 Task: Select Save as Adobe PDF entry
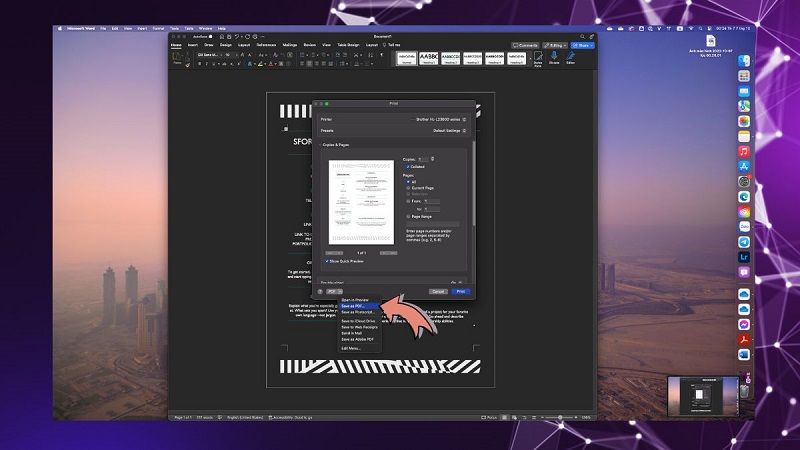357,339
